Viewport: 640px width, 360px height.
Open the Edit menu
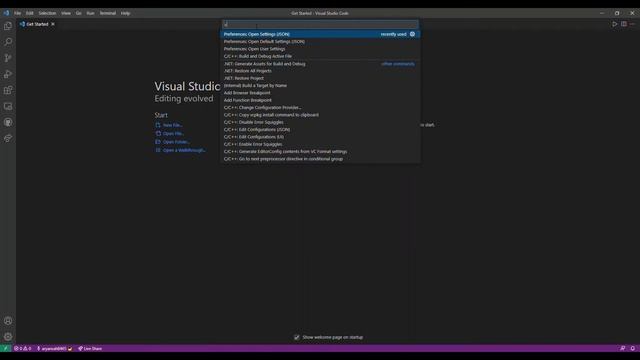pyautogui.click(x=30, y=13)
